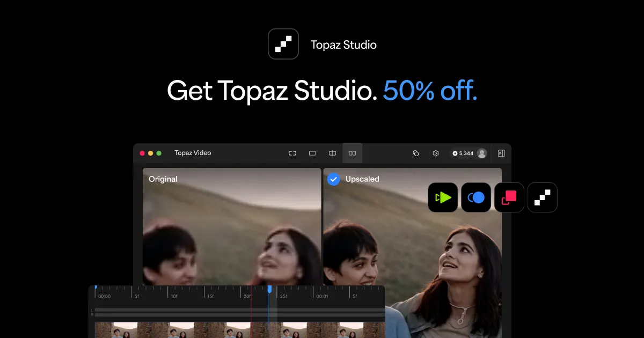Click the white checkered Topaz Studio app tile
644x338 pixels.
click(x=543, y=197)
